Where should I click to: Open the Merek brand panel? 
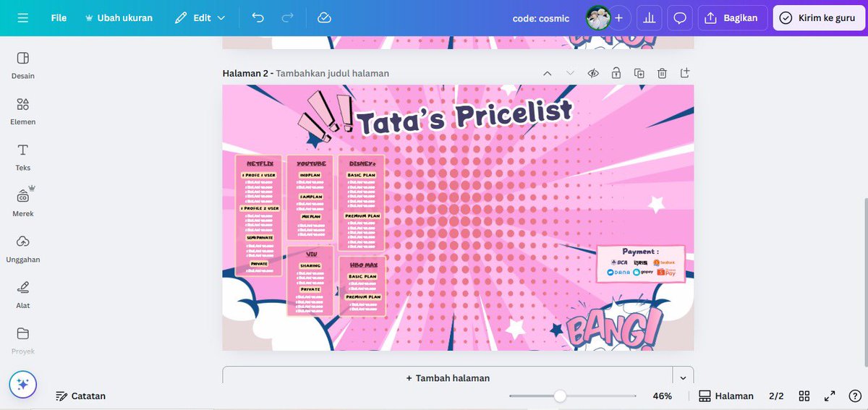(23, 203)
